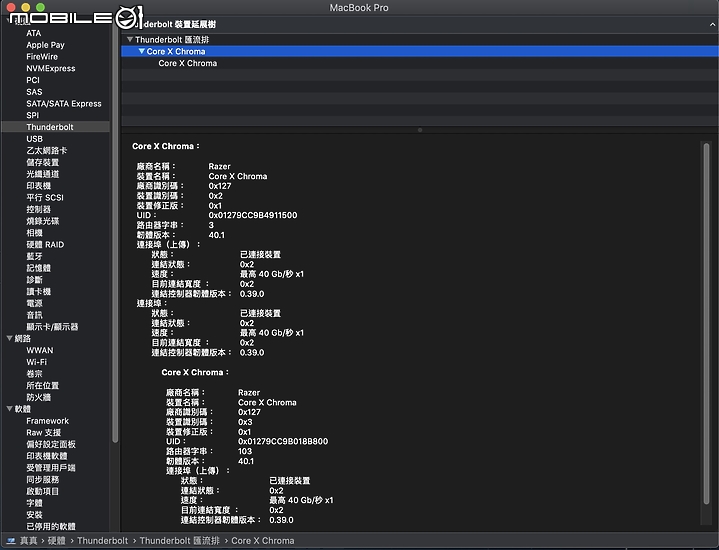Select 受管理用戶端 in the sidebar
This screenshot has width=719, height=550.
[51, 468]
